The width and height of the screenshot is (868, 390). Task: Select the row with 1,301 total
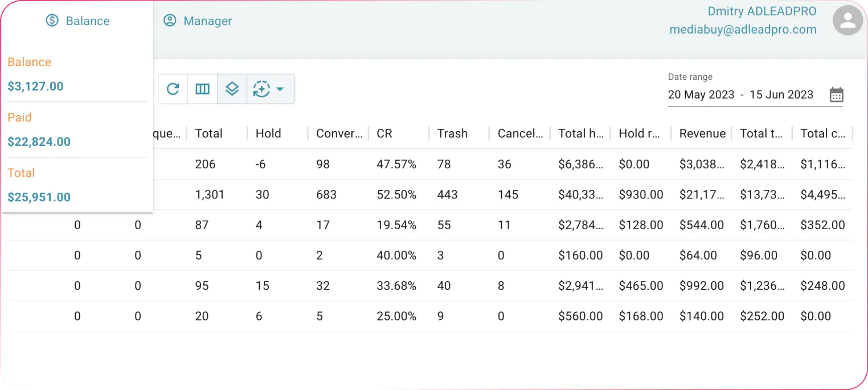click(210, 194)
